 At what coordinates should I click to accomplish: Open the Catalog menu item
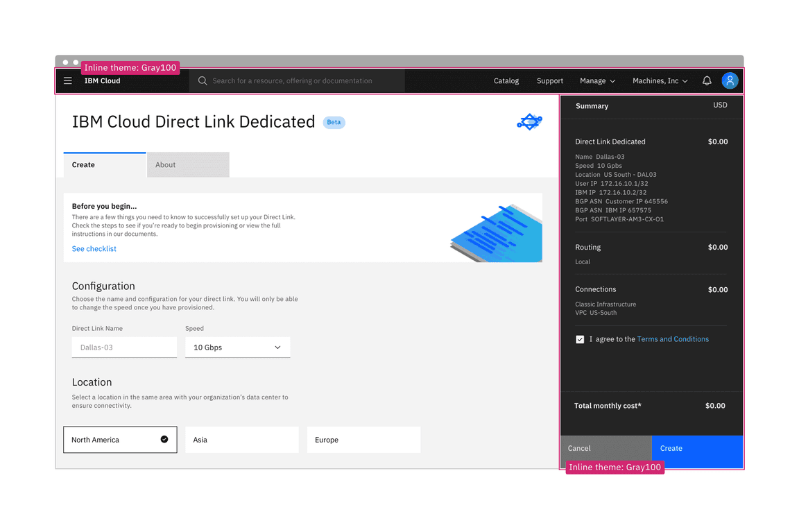click(506, 80)
